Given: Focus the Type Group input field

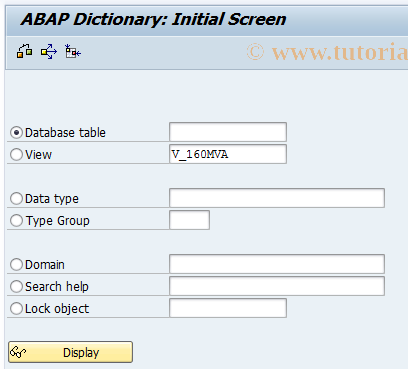Looking at the screenshot, I should point(189,220).
